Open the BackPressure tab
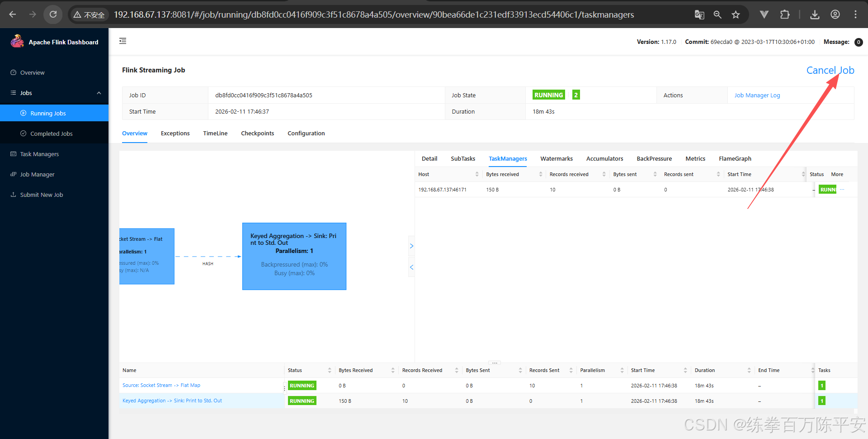Image resolution: width=868 pixels, height=439 pixels. coord(654,159)
